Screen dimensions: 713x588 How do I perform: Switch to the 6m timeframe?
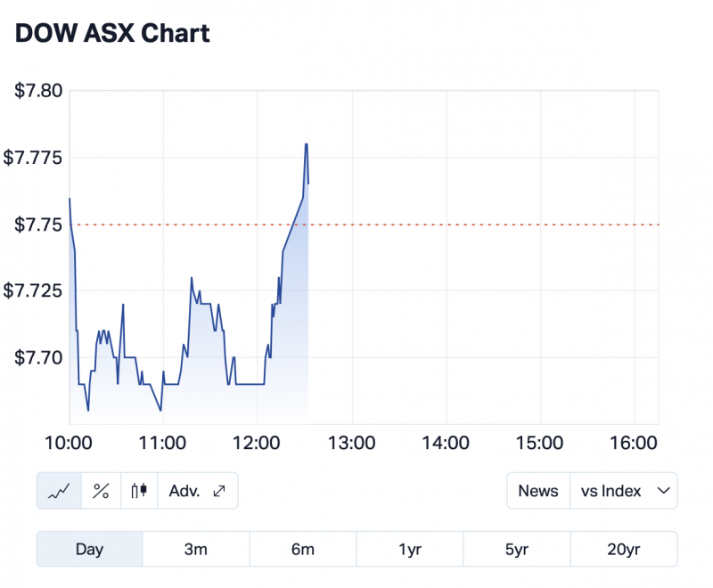(x=303, y=550)
